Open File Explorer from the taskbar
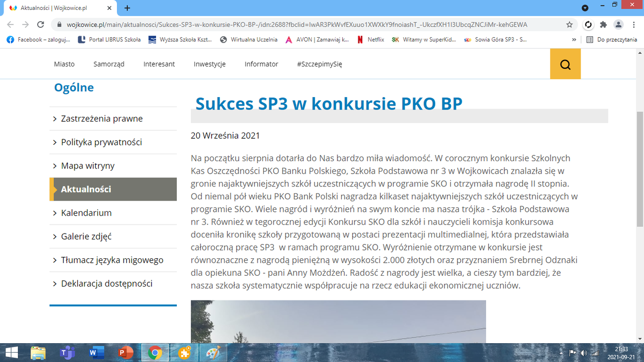This screenshot has height=362, width=644. 38,353
